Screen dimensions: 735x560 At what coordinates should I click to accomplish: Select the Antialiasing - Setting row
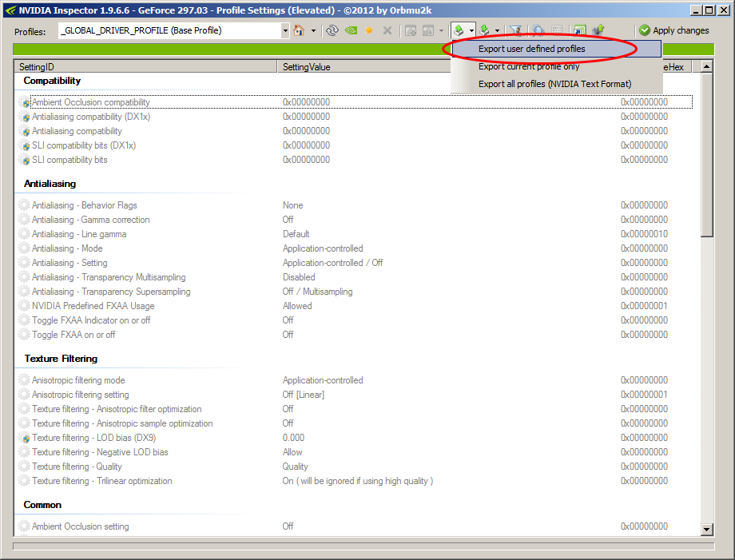click(355, 263)
